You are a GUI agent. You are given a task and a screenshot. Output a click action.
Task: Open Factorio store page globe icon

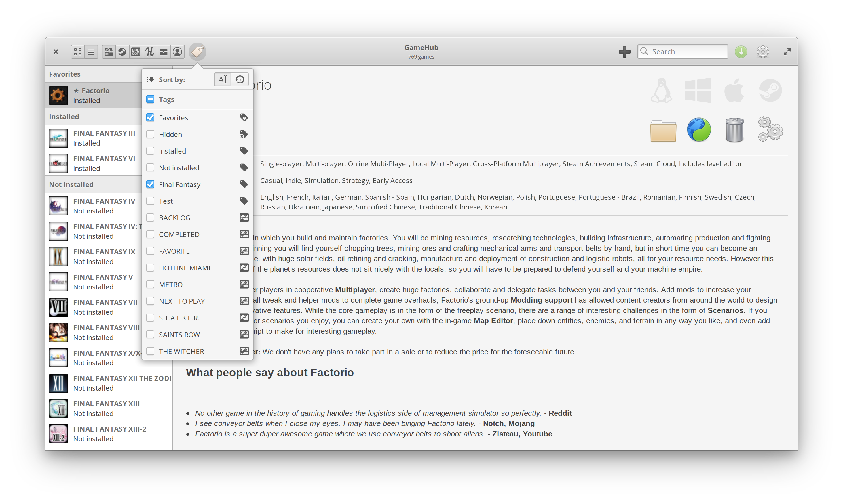698,130
